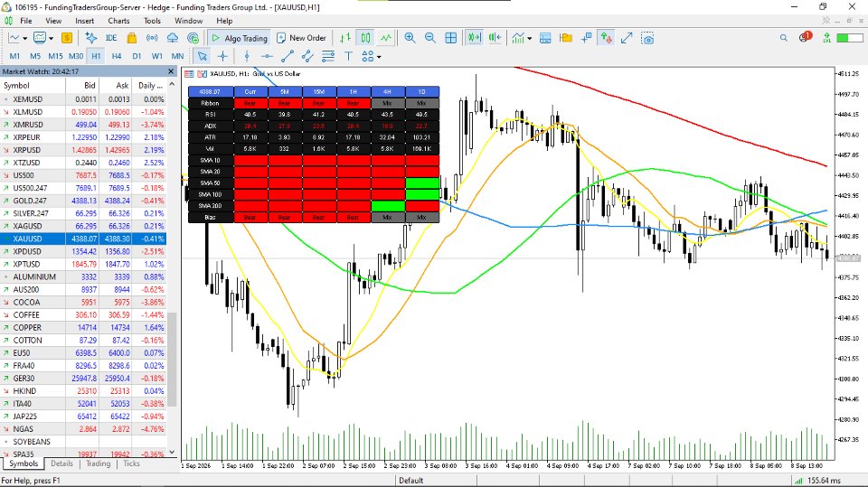Screen dimensions: 868x487
Task: Open the Charts menu
Action: [118, 21]
